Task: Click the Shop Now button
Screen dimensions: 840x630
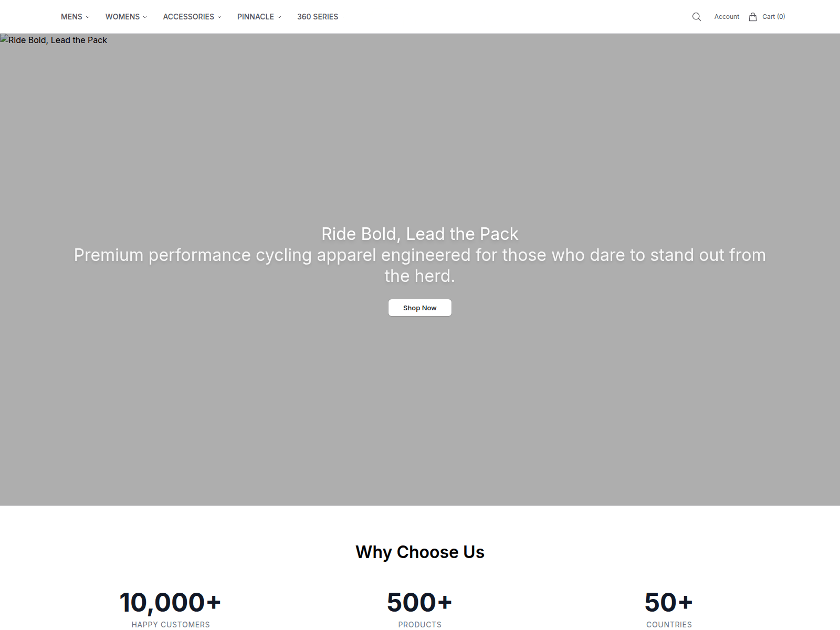Action: click(x=420, y=308)
